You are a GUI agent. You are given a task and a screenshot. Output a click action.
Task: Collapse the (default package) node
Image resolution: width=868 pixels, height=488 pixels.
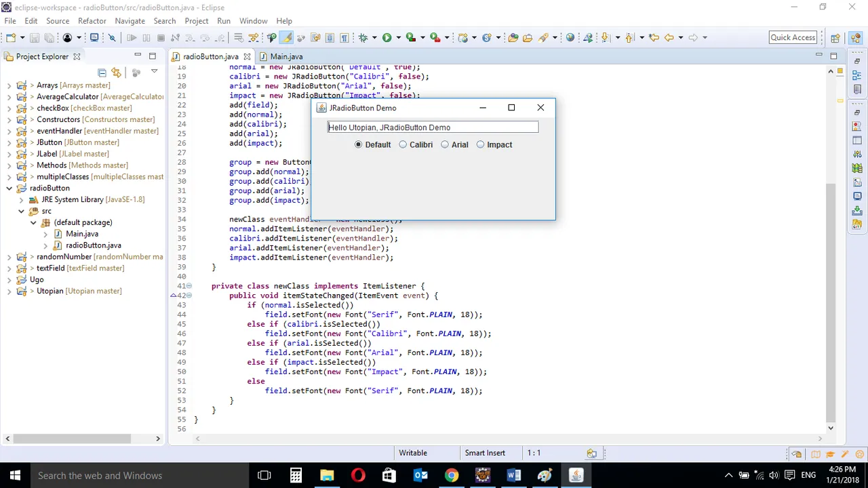33,222
